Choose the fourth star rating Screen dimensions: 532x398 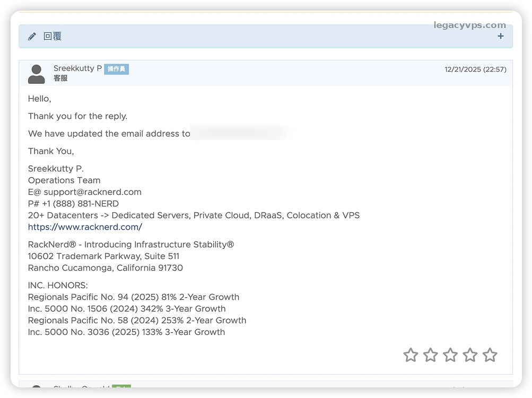[x=470, y=355]
